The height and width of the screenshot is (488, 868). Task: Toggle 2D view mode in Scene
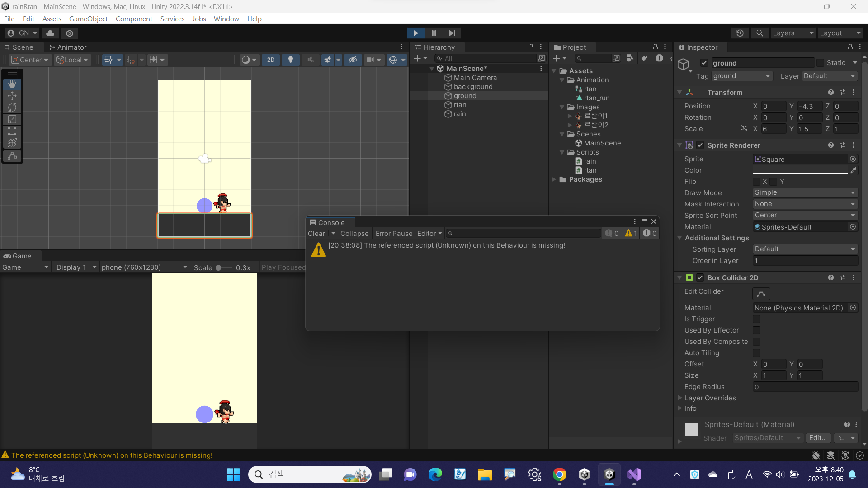click(271, 60)
